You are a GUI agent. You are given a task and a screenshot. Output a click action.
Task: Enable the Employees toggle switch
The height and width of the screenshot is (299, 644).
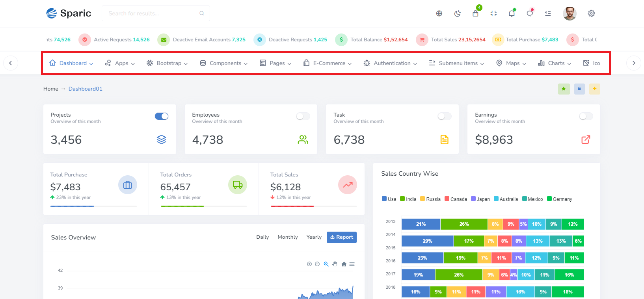coord(303,116)
